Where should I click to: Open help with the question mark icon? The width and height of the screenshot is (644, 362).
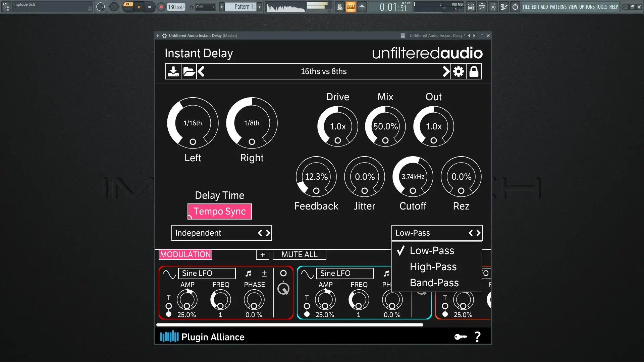(x=478, y=337)
